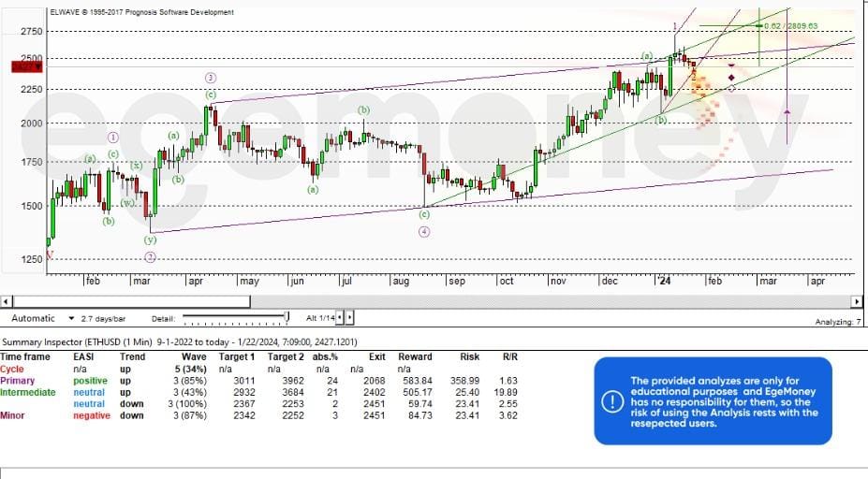Click the circled wave 4 label

(424, 232)
